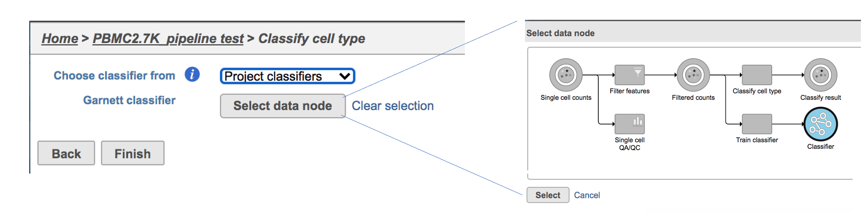Viewport: 868px width, 219px height.
Task: Select the Single cell QA/QC task node
Action: click(x=629, y=124)
